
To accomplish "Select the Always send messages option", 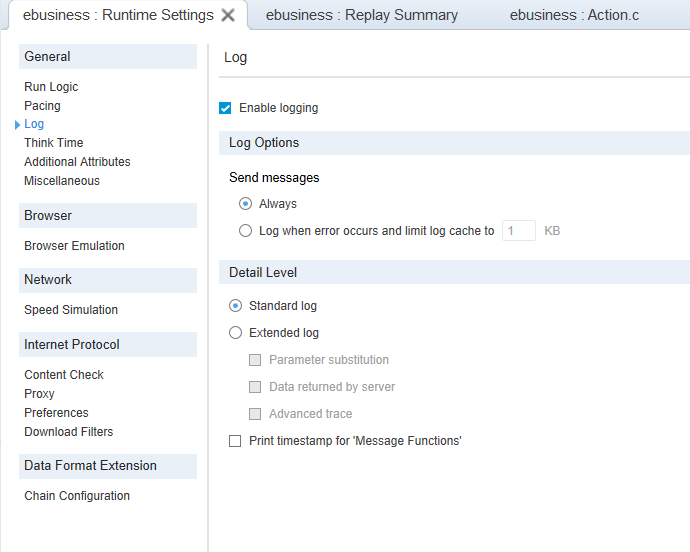I will click(x=245, y=204).
